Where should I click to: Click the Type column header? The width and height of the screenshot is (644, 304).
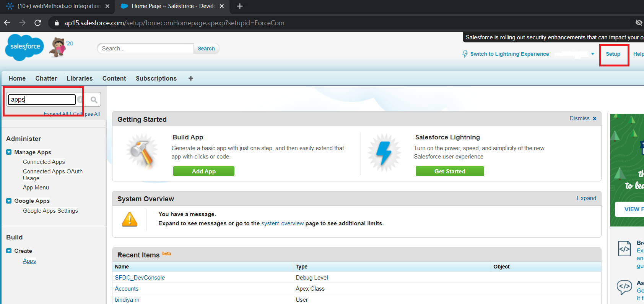click(302, 267)
